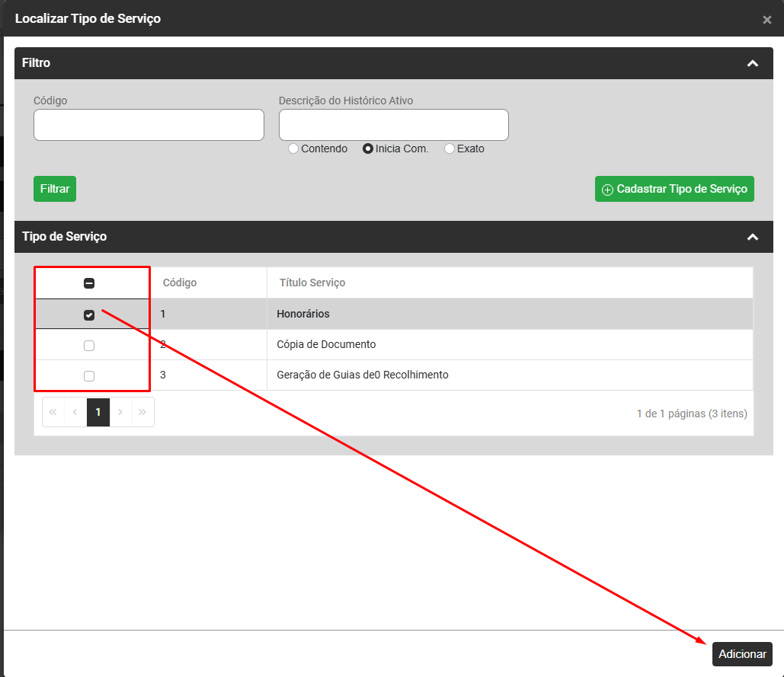This screenshot has width=784, height=677.
Task: Uncheck the Honorários row checkbox
Action: tap(89, 315)
